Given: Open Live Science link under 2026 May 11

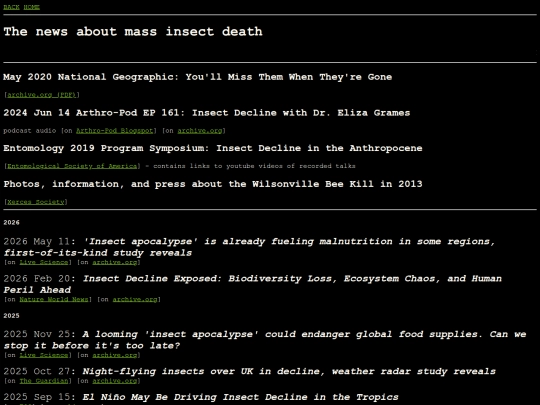Looking at the screenshot, I should [x=44, y=262].
